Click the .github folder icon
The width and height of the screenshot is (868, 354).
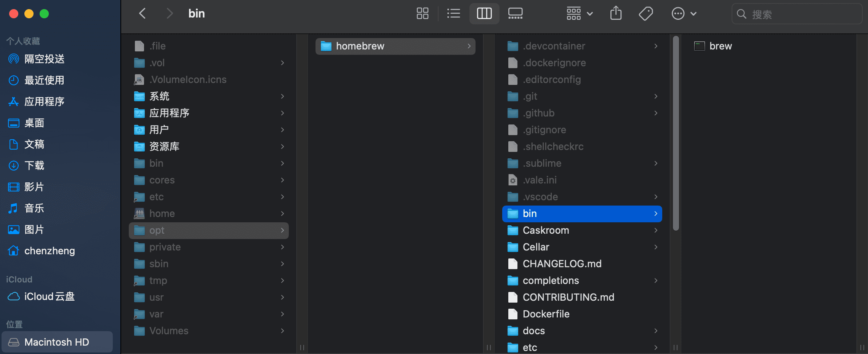[513, 113]
